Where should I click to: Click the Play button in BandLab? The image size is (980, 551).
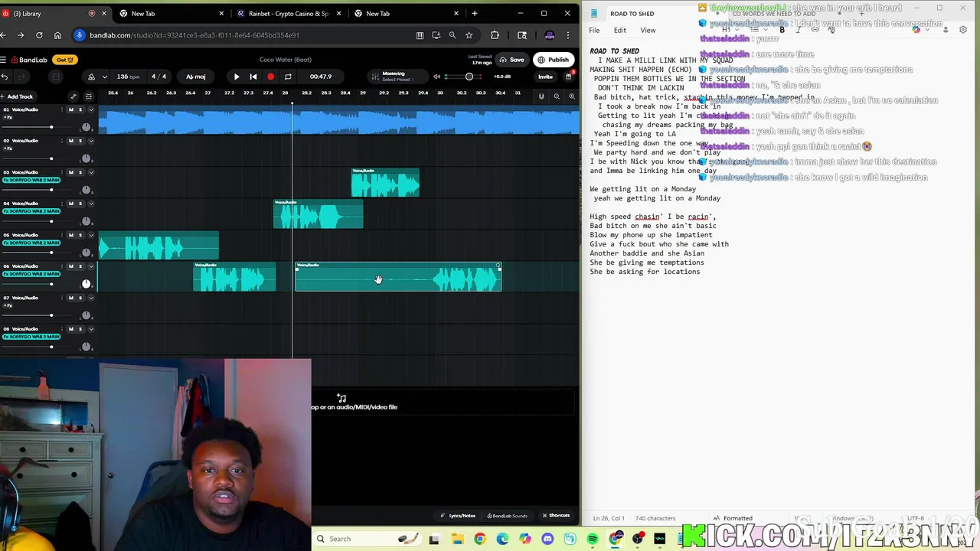coord(237,77)
